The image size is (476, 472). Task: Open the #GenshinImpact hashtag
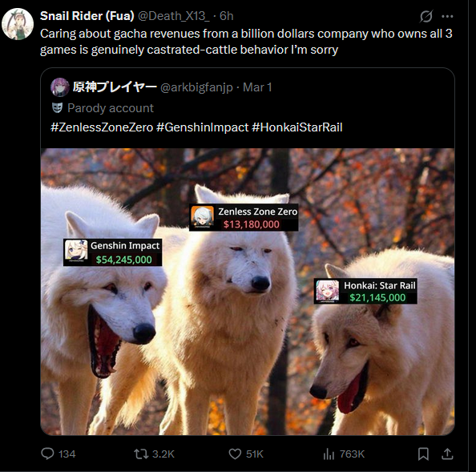click(202, 127)
